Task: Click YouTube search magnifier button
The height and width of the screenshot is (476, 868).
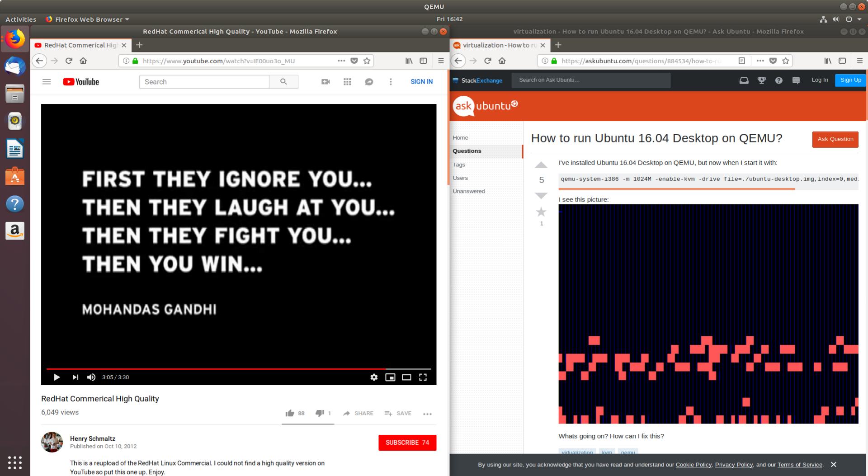Action: click(283, 82)
